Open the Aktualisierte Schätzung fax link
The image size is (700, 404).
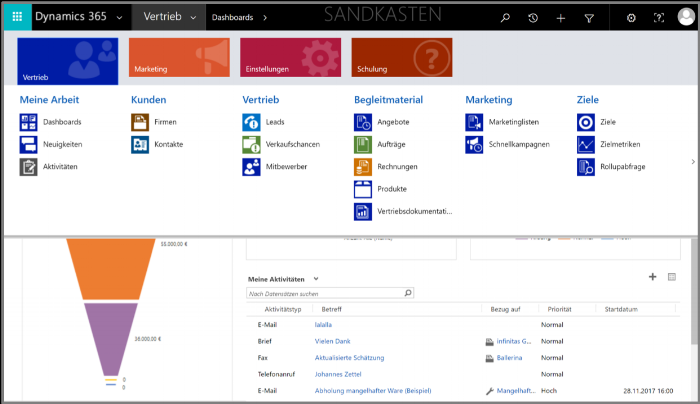350,358
